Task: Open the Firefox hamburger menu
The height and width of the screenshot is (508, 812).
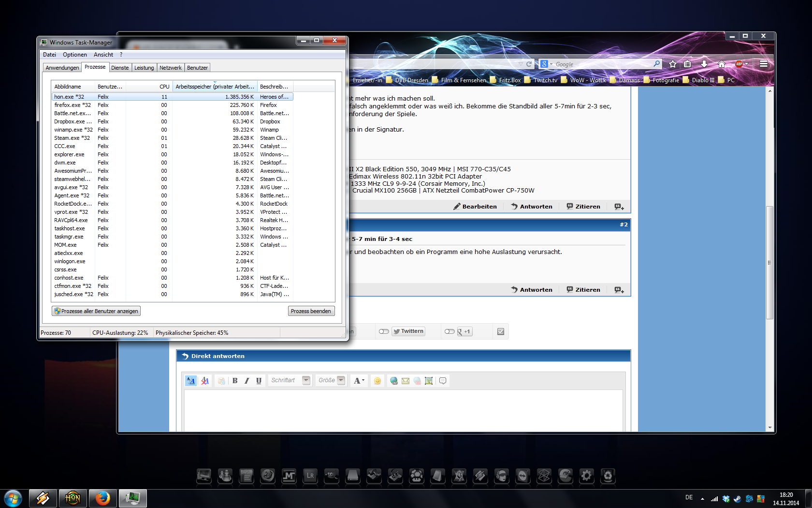Action: coord(764,64)
